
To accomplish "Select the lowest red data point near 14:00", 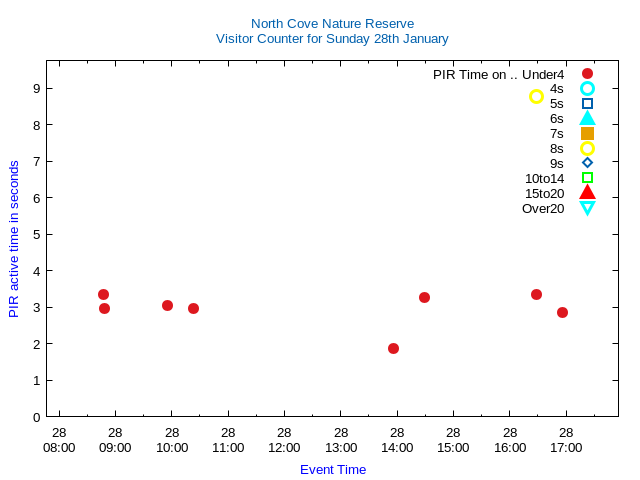I will (393, 348).
